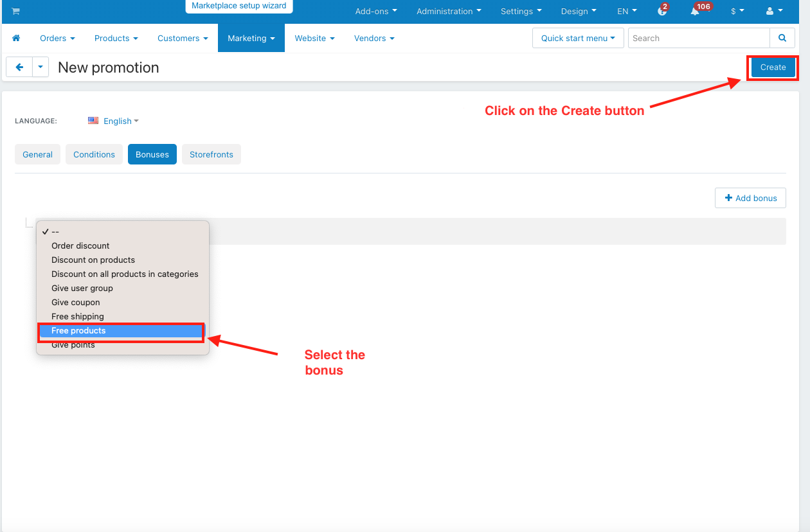Open the help center icon with badge 2
This screenshot has height=532, width=810.
tap(663, 11)
